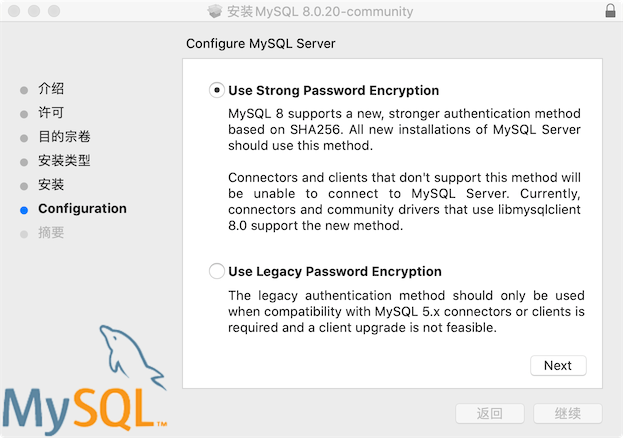Click the 返回 (Go Back) button
Viewport: 623px width, 438px height.
click(x=489, y=413)
